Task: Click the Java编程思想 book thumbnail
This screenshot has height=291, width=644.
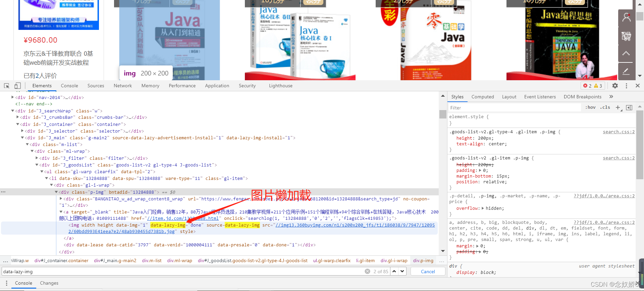Action: tap(562, 40)
